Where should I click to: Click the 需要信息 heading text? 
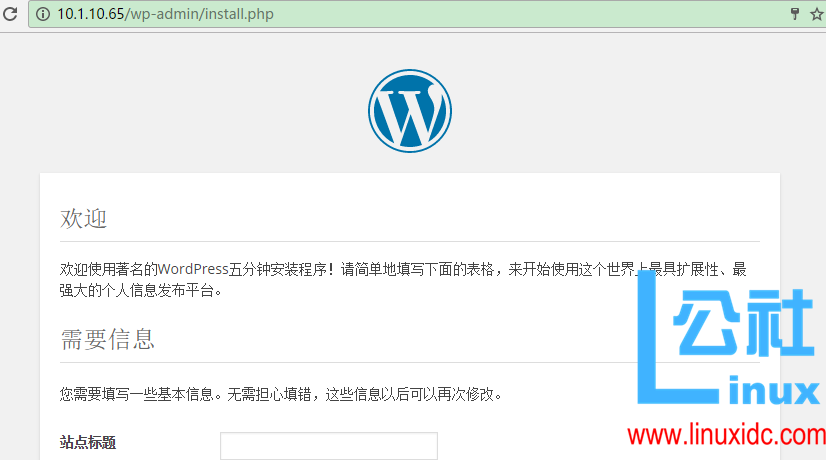[x=107, y=339]
